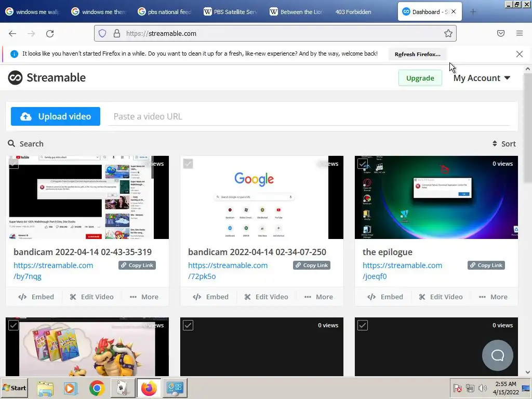
Task: Click the Refresh Firefox button
Action: [417, 54]
